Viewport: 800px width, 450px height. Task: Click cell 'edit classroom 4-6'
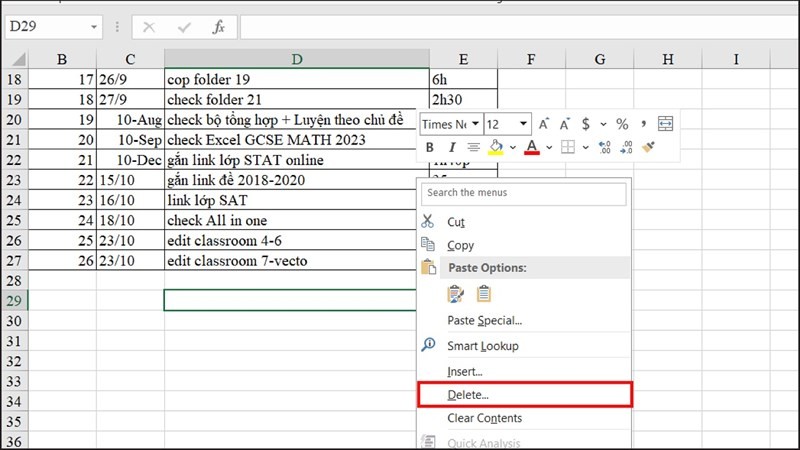coord(291,240)
